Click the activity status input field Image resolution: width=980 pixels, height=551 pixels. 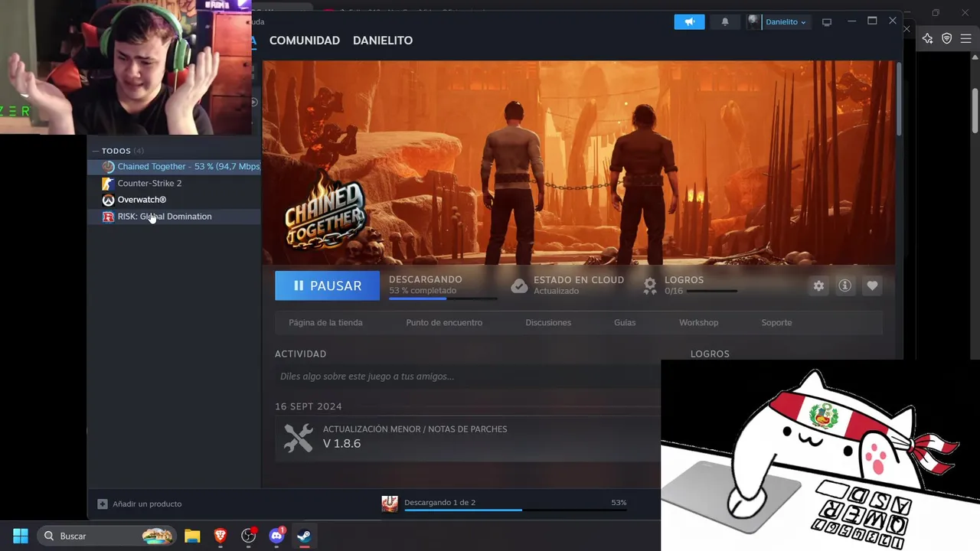(467, 377)
